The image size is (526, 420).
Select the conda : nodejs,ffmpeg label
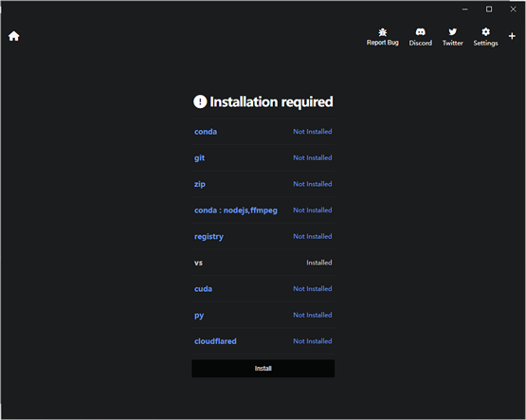(236, 210)
